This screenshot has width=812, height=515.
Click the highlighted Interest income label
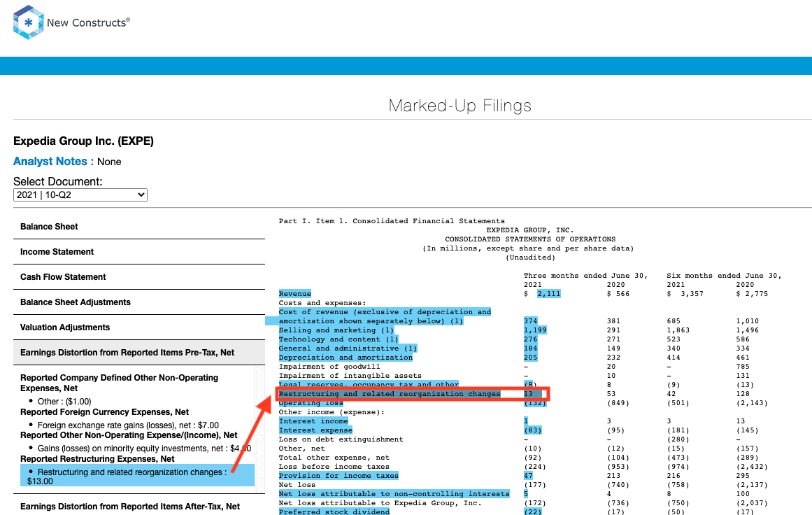click(x=313, y=421)
